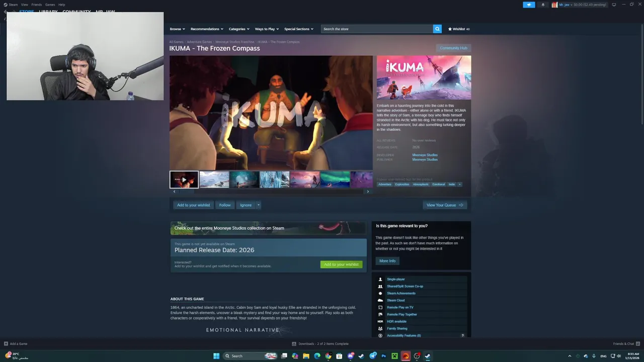Click Add to your wishlist below screenshots
Viewport: 644px width, 362px height.
(x=193, y=205)
